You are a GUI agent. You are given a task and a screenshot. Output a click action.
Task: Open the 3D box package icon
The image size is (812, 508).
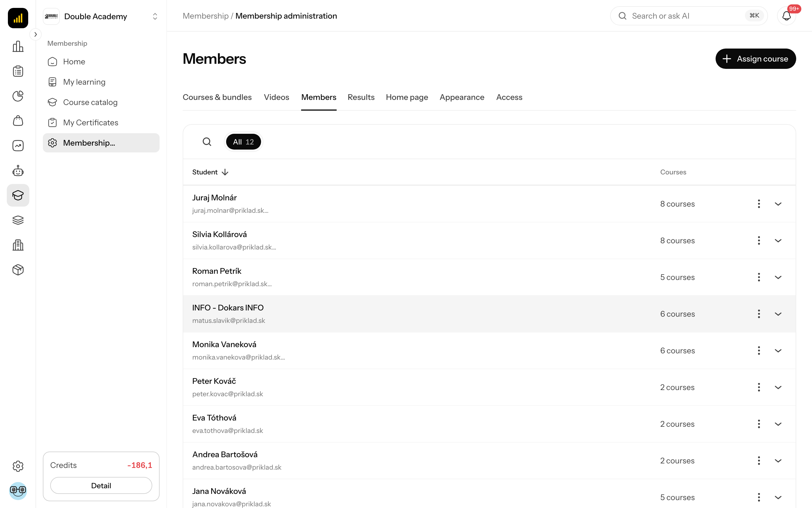(x=18, y=270)
